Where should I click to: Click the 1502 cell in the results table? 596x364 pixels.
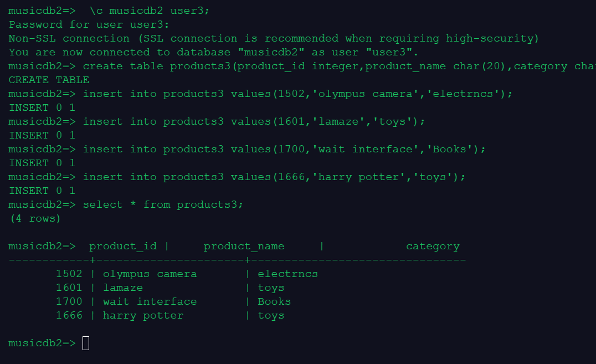click(69, 274)
